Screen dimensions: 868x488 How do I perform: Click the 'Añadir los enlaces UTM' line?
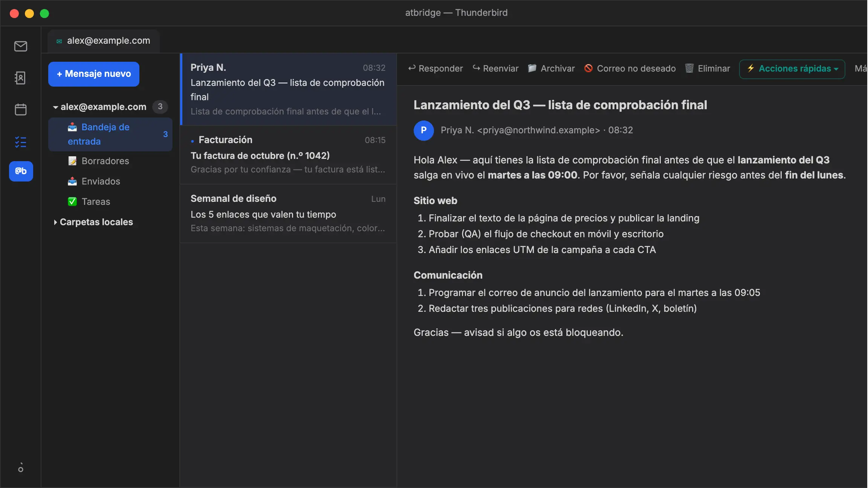tap(542, 250)
